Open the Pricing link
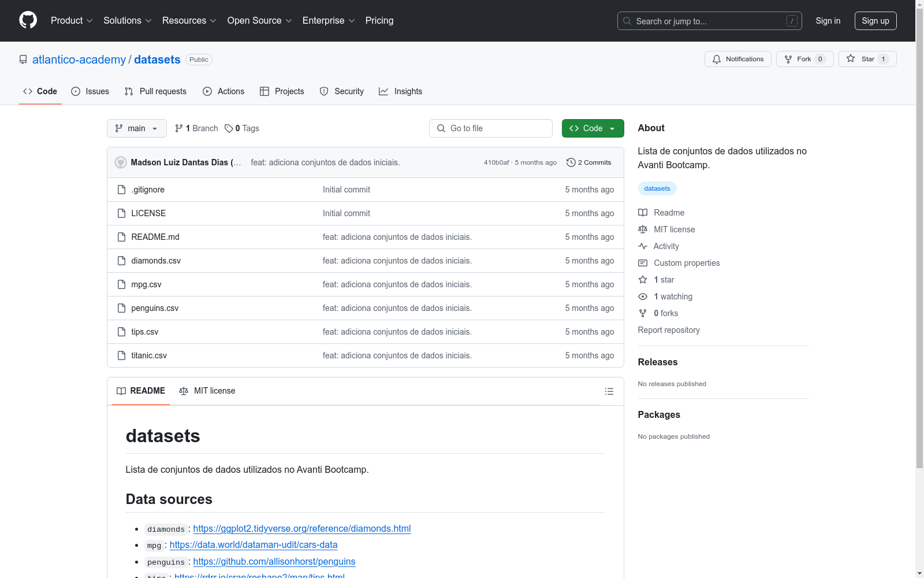The height and width of the screenshot is (578, 924). 379,21
